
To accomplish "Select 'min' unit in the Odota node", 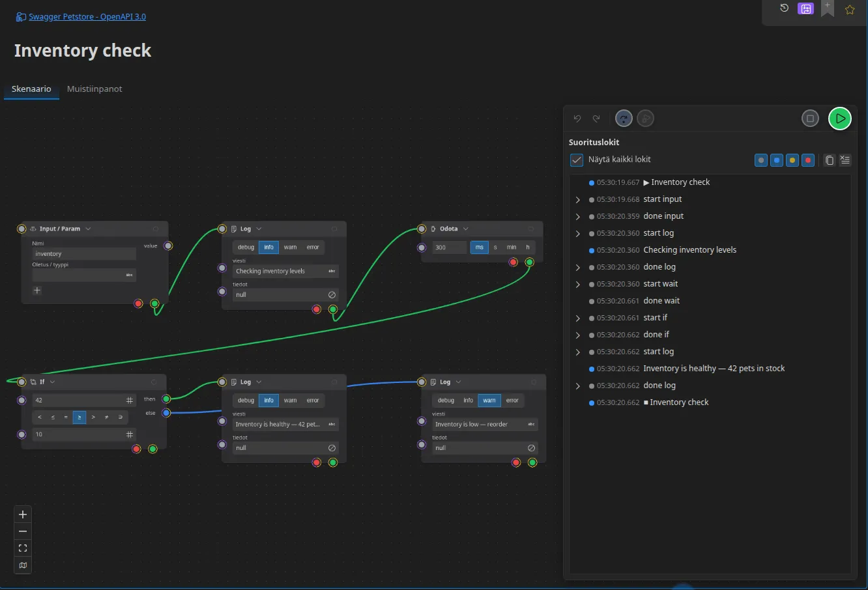I will pyautogui.click(x=512, y=247).
